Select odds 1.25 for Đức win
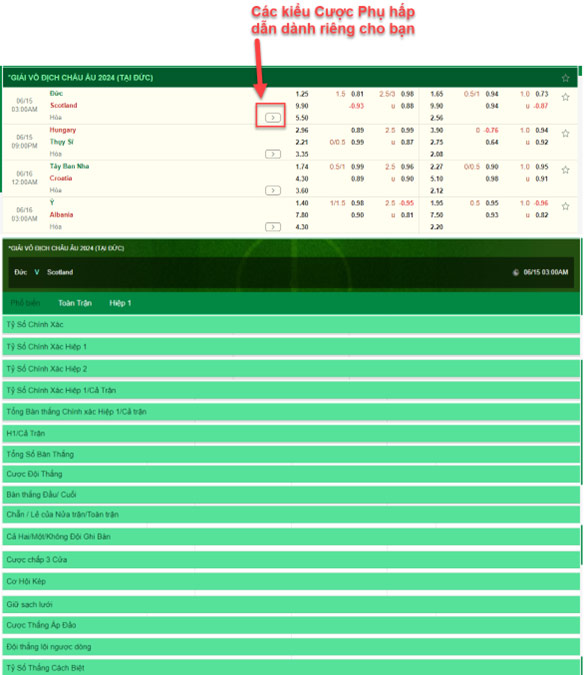This screenshot has height=675, width=584. point(302,94)
